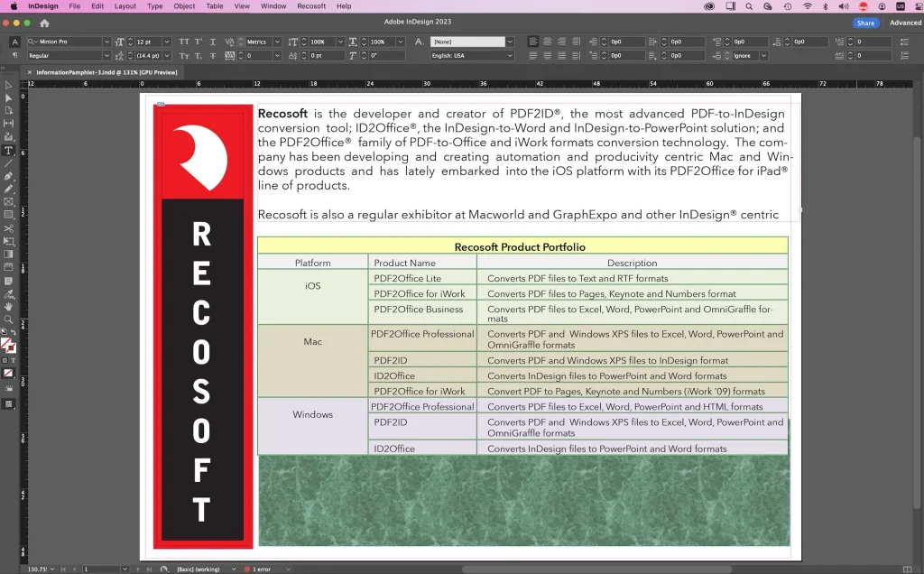Select the Page tool
The image size is (924, 574).
pos(8,111)
